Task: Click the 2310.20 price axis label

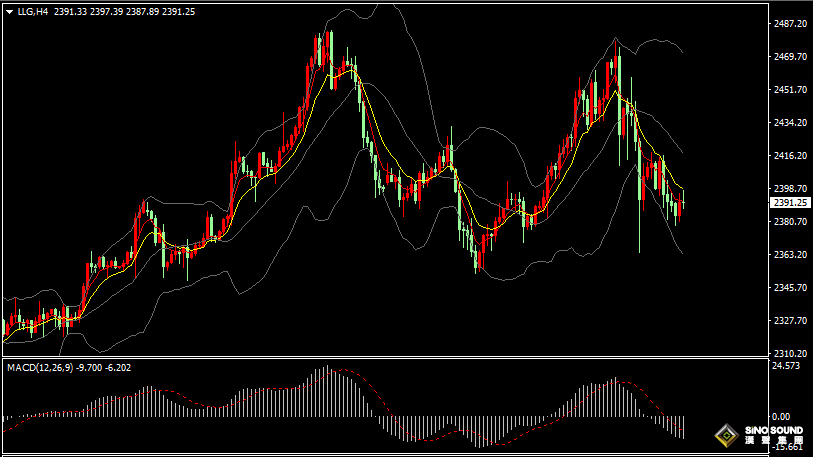Action: point(790,354)
